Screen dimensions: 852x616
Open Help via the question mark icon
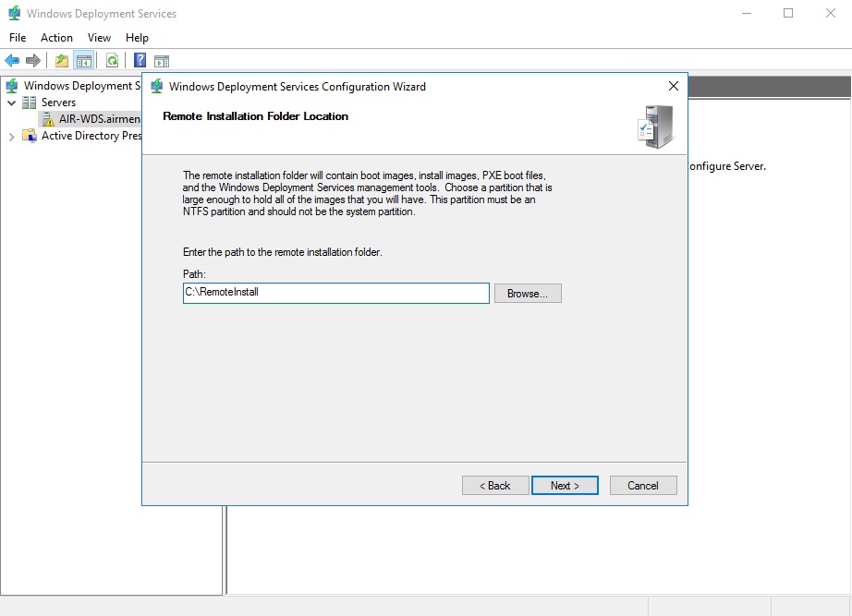pos(140,61)
